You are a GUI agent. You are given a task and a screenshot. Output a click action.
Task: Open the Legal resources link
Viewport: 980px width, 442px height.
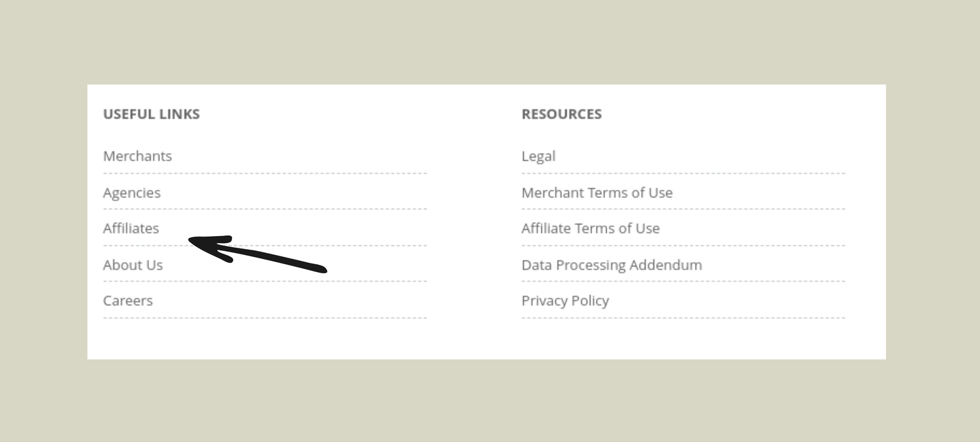pyautogui.click(x=538, y=156)
